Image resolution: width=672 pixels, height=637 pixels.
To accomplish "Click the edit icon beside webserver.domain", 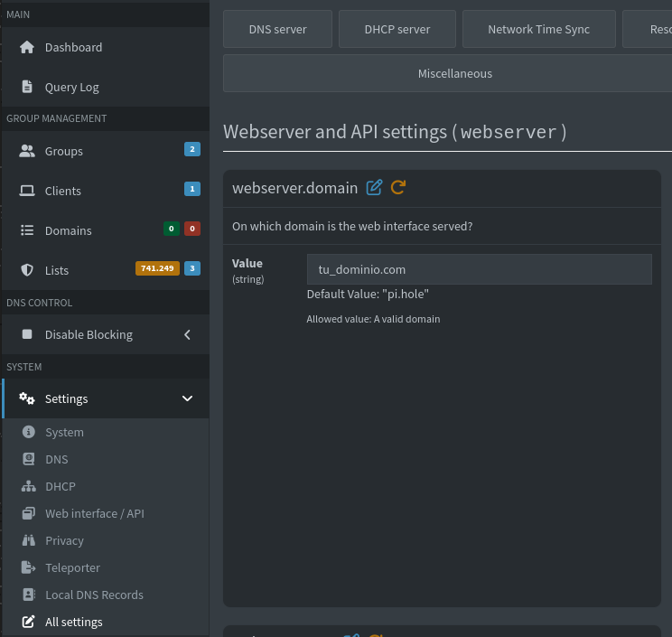I will coord(374,188).
